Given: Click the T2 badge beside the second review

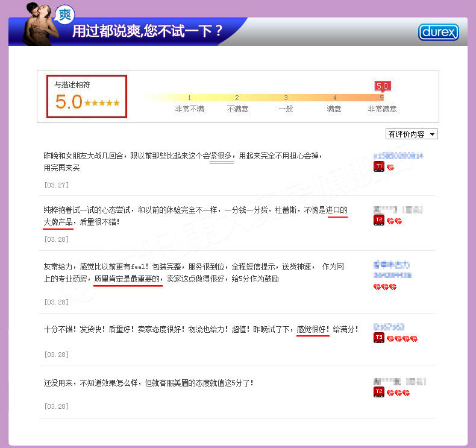Looking at the screenshot, I should (378, 221).
